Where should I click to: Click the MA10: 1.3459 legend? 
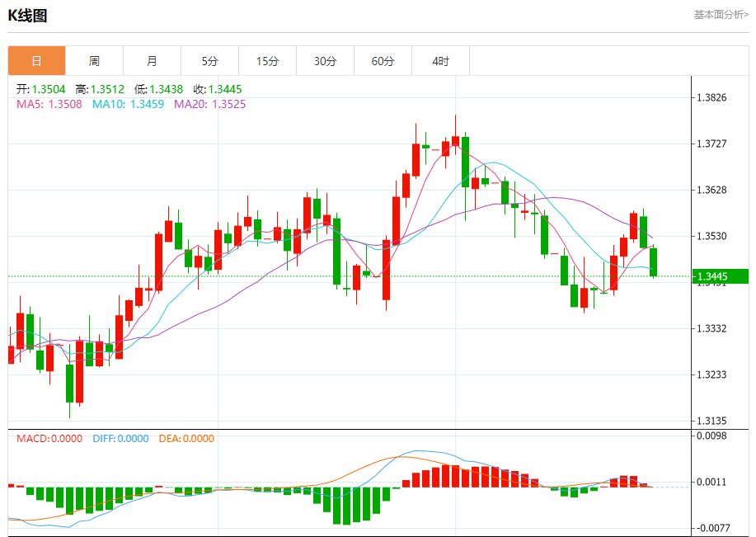129,104
